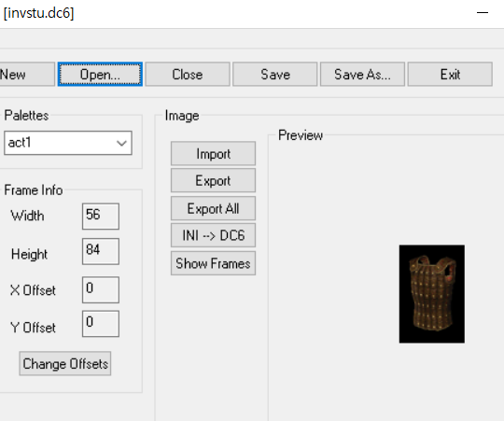Choose Save As... button
Viewport: 504px width, 421px height.
362,75
